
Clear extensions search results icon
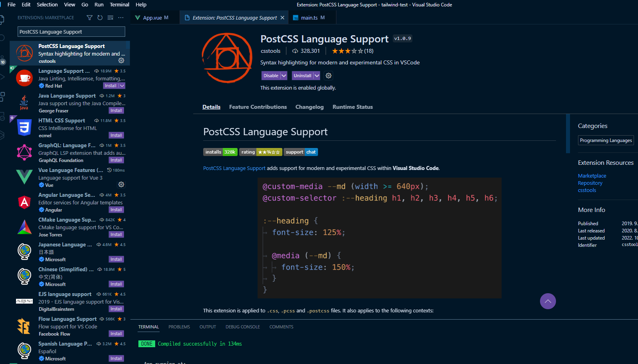[x=110, y=18]
